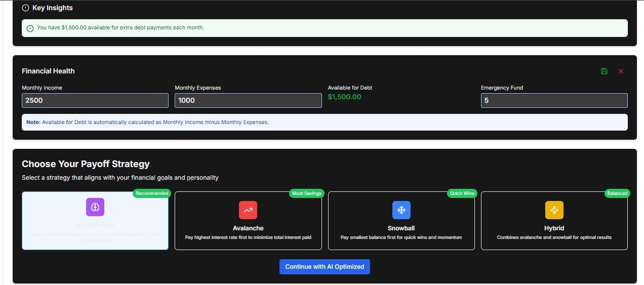Click the Monthly Expenses label
Viewport: 644px width, 285px height.
pos(198,88)
